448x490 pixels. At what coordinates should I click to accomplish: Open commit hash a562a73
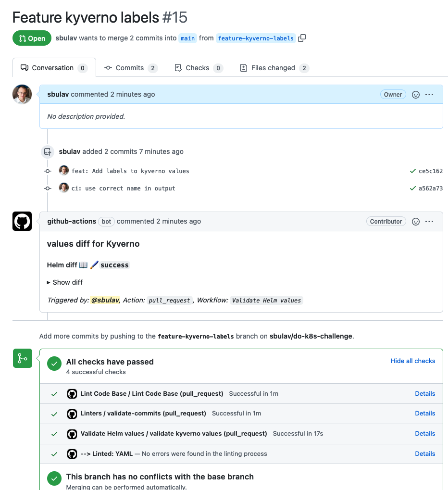tap(431, 188)
